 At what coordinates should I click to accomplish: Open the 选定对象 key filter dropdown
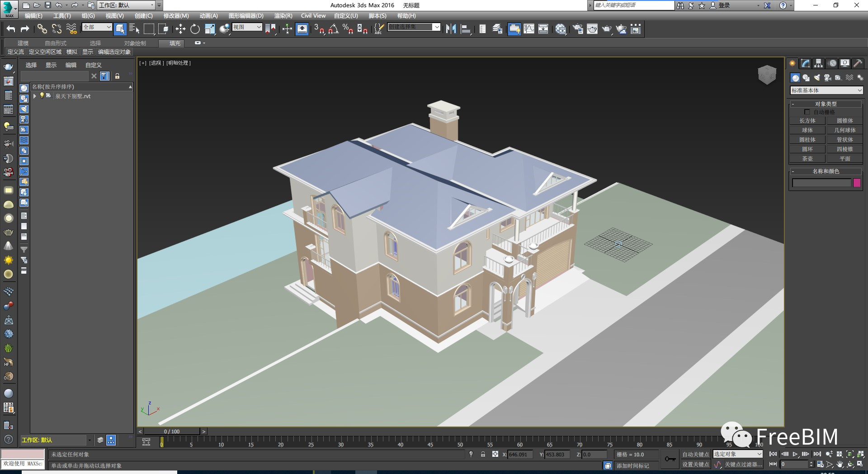738,454
